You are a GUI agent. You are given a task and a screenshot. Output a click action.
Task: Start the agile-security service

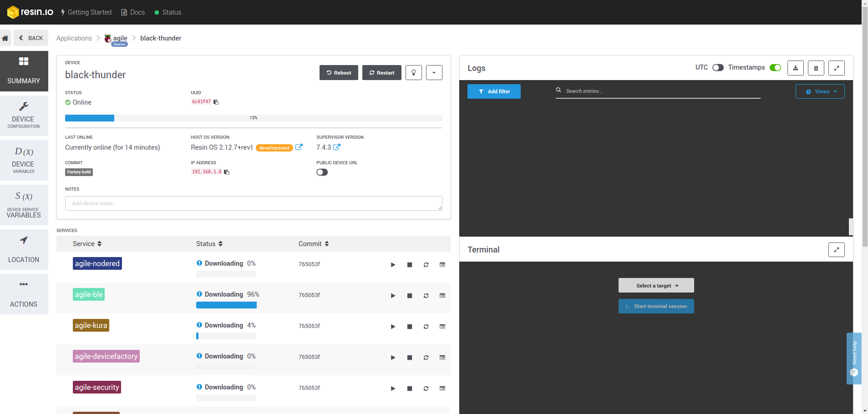[393, 389]
